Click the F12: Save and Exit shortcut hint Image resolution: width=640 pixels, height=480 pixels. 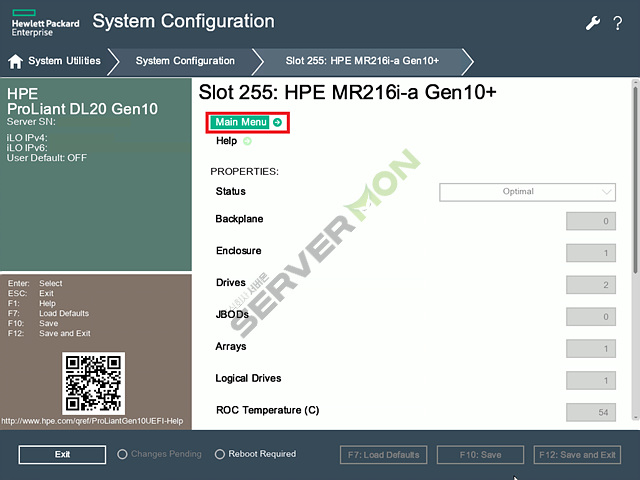tap(49, 333)
